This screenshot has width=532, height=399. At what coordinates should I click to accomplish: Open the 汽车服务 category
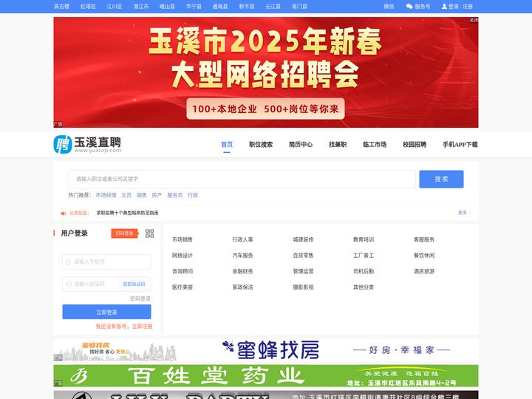(242, 256)
